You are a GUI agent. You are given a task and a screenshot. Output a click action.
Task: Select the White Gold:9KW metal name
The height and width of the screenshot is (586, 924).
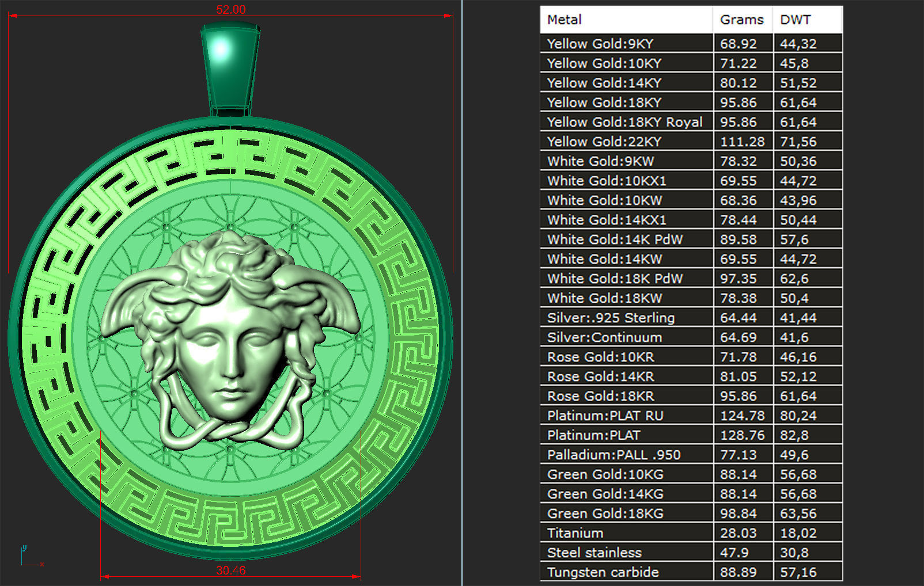pos(600,161)
